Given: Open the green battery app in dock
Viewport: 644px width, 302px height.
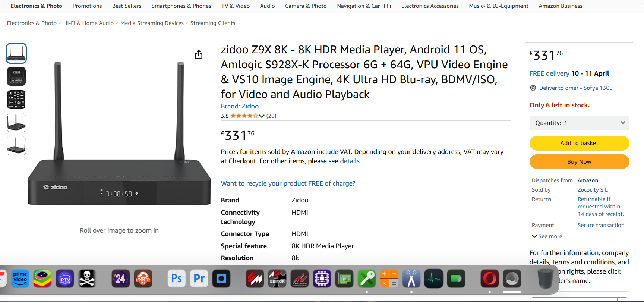Looking at the screenshot, I should 456,279.
